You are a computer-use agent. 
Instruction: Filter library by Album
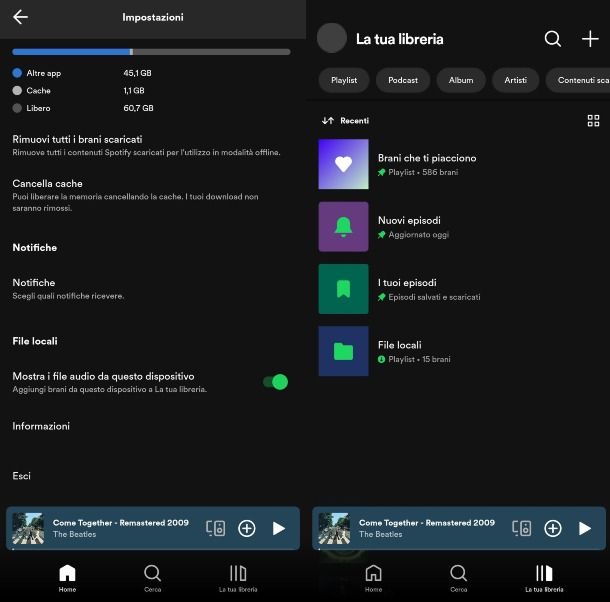coord(461,80)
